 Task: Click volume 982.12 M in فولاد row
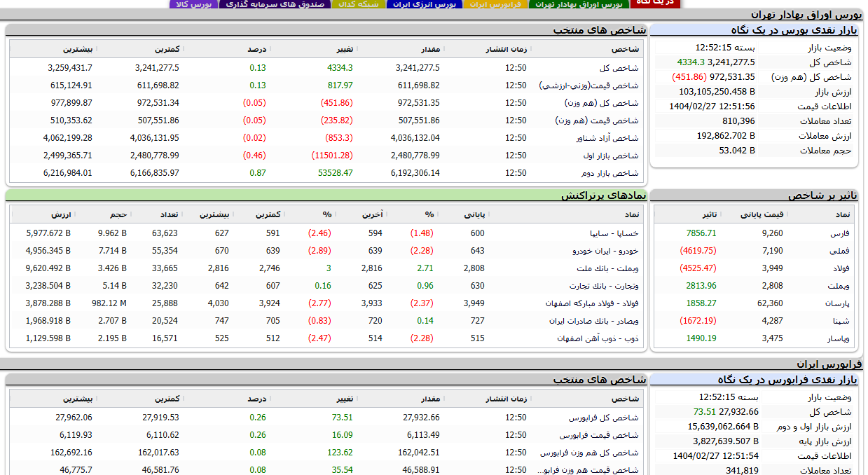109,303
